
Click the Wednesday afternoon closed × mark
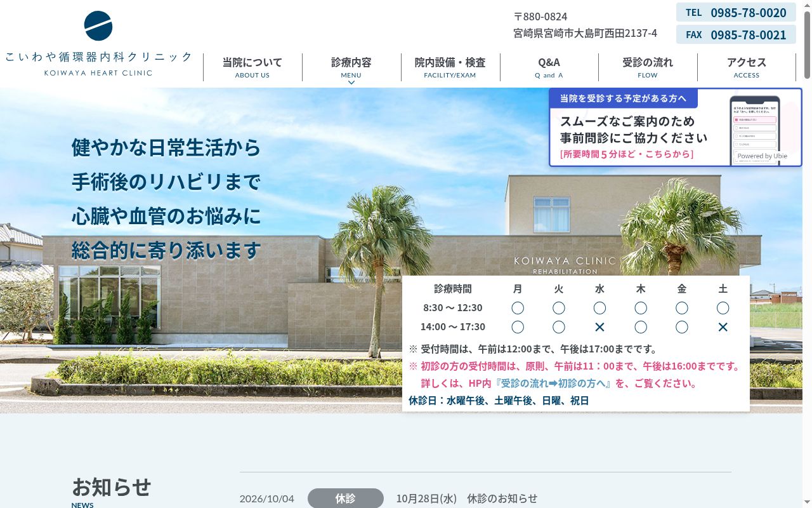click(599, 327)
